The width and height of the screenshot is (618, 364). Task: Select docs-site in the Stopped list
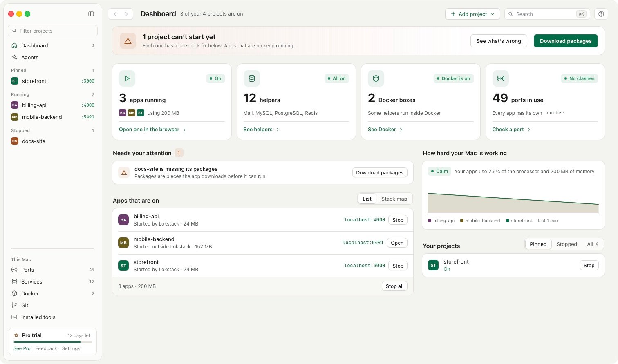(53, 141)
